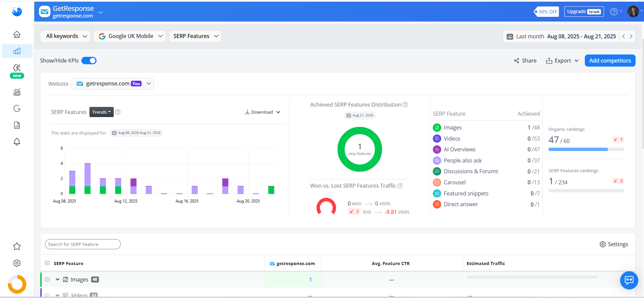The height and width of the screenshot is (298, 644).
Task: Click the calendar icon in date range
Action: click(x=510, y=36)
